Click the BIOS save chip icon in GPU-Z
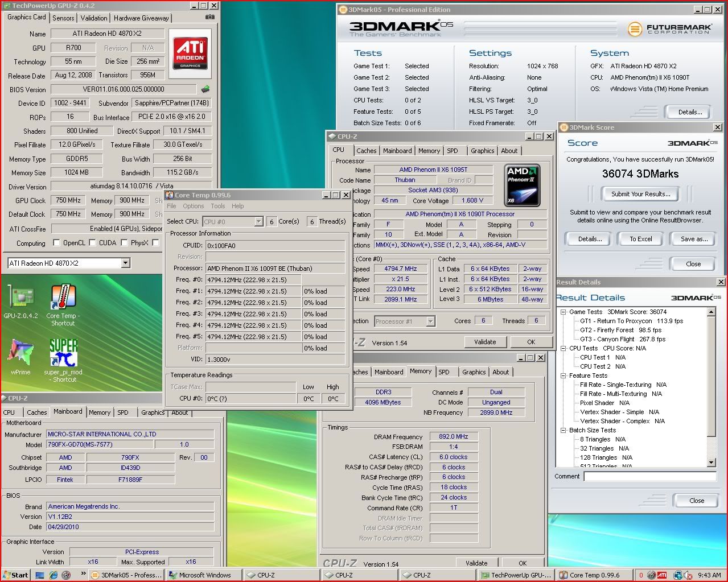This screenshot has width=728, height=582. point(205,89)
